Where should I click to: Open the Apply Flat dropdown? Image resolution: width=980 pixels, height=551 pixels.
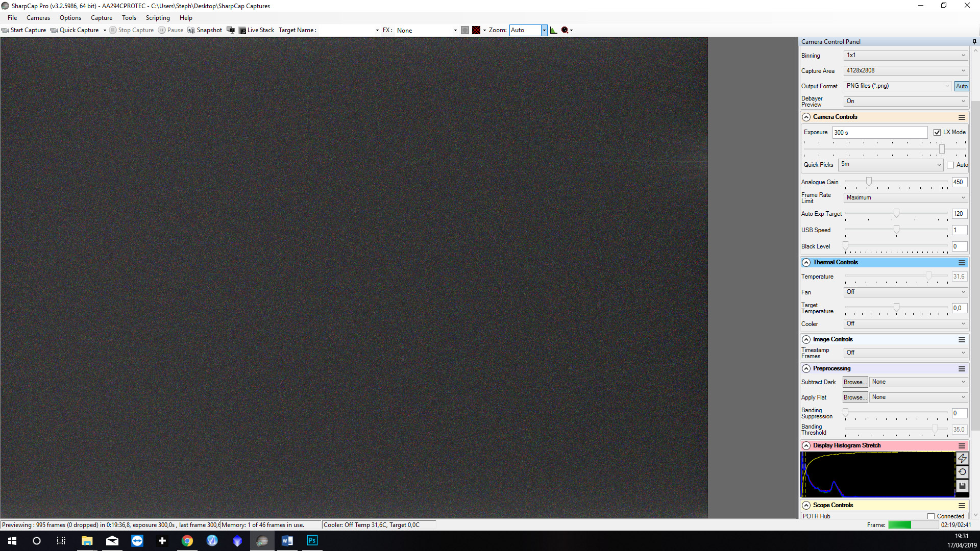[919, 397]
